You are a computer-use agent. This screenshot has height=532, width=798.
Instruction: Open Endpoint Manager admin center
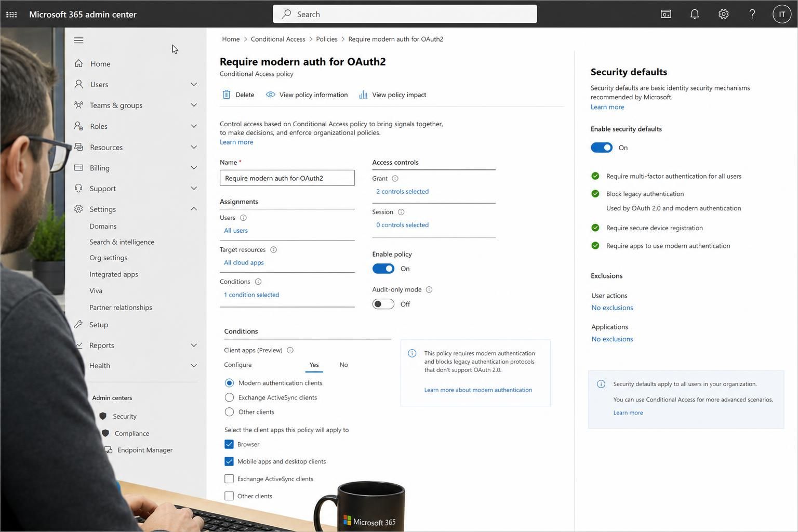pyautogui.click(x=145, y=450)
